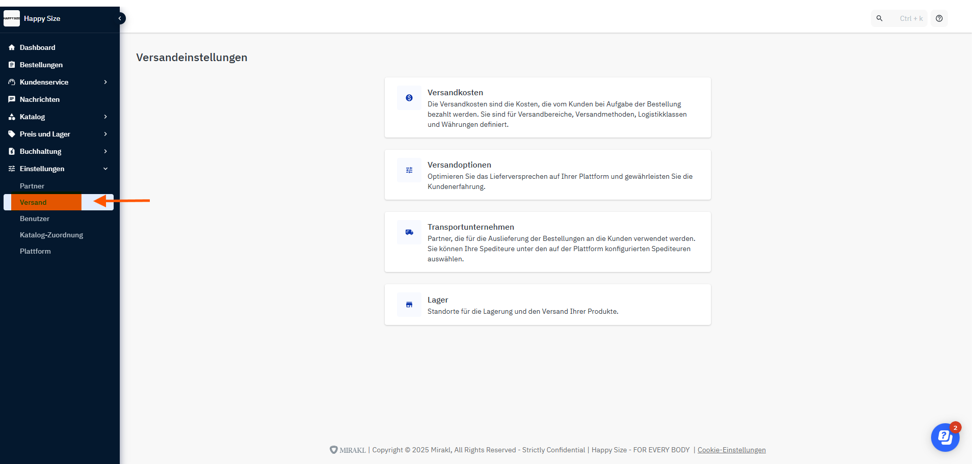The image size is (980, 464).
Task: Click the Transportunternehmen truck icon
Action: click(x=409, y=232)
